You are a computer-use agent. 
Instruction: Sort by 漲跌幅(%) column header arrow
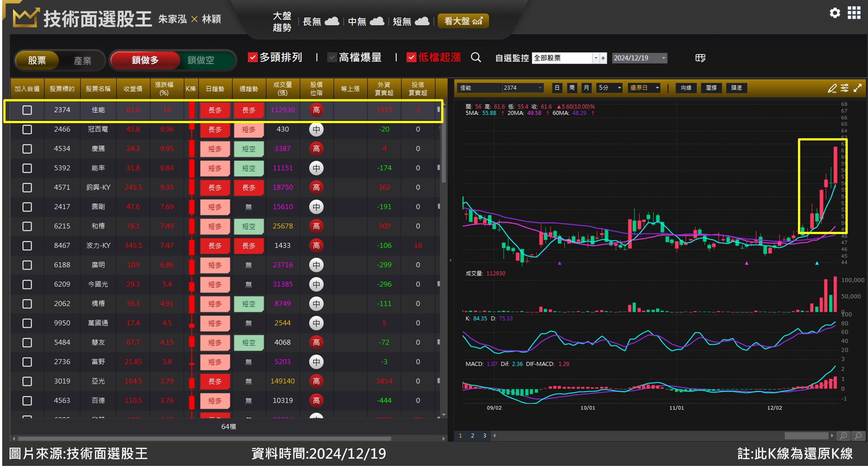(x=180, y=89)
